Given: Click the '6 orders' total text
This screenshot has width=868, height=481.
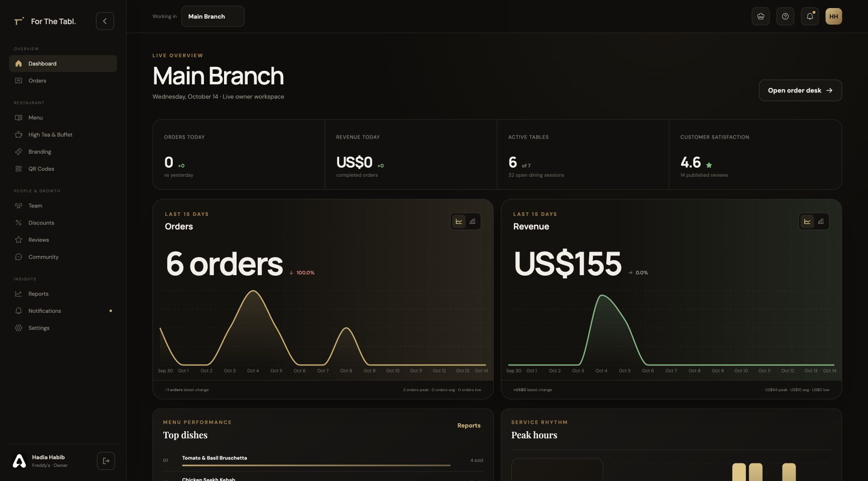Looking at the screenshot, I should [224, 264].
